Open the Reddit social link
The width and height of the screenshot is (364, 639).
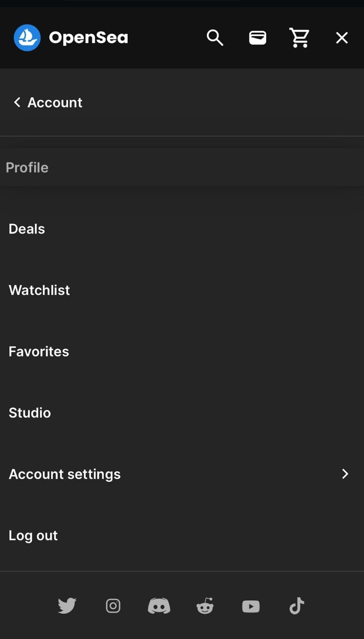(x=205, y=606)
